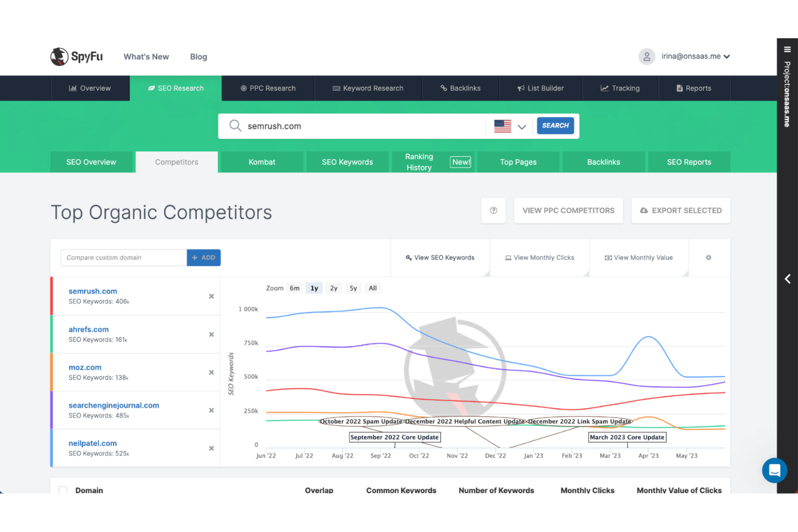Click the user avatar icon near the account email
The image size is (798, 532).
[x=646, y=56]
